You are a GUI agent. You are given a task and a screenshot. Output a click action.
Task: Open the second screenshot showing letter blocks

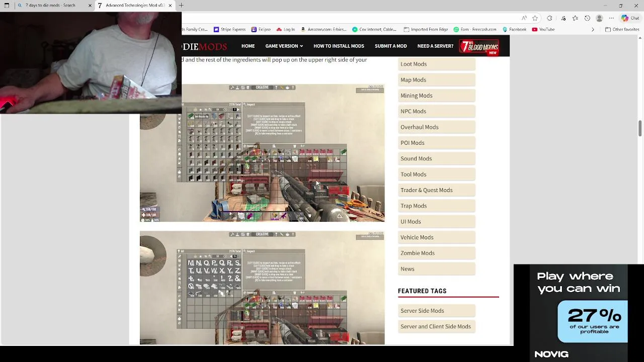tap(262, 288)
